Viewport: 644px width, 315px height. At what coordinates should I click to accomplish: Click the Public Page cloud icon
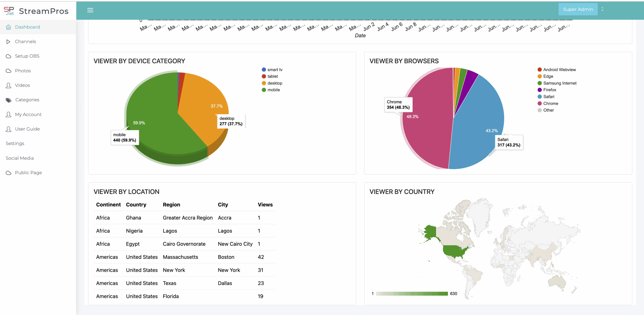[x=9, y=173]
